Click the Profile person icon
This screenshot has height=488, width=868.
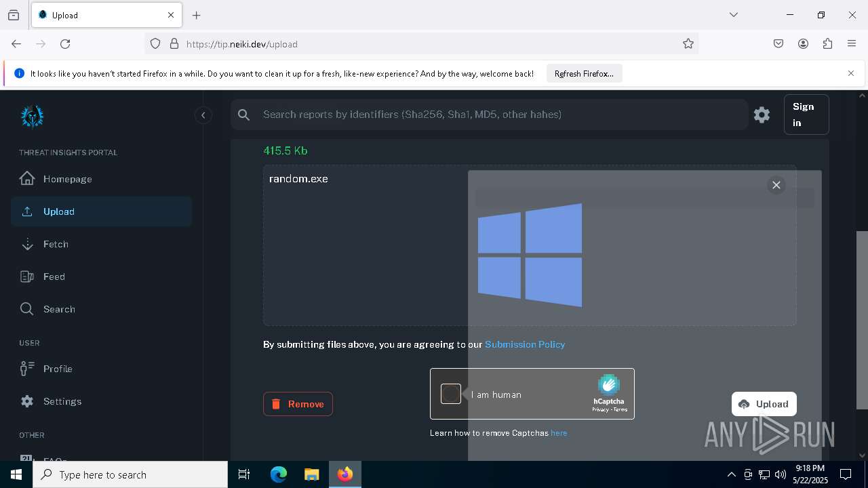pyautogui.click(x=27, y=369)
